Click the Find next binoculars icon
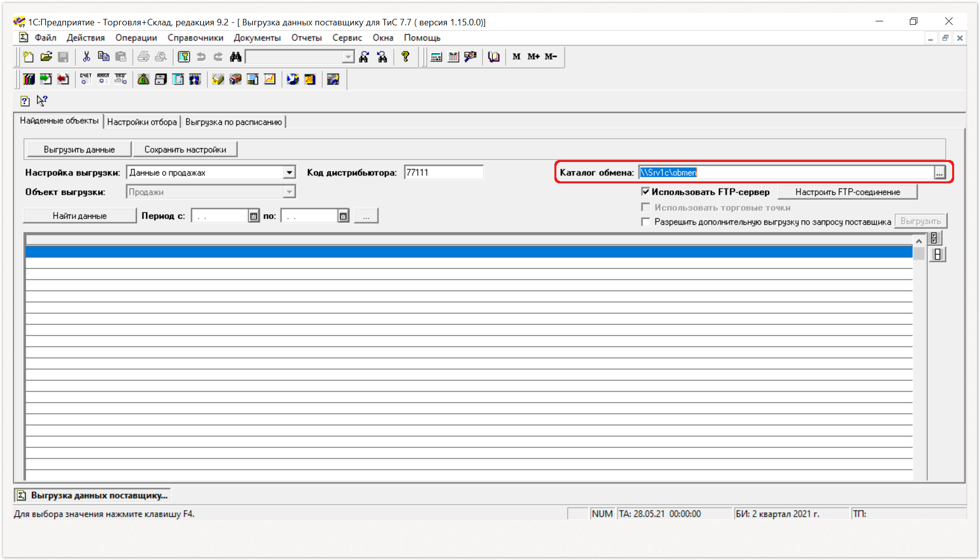 [x=364, y=57]
